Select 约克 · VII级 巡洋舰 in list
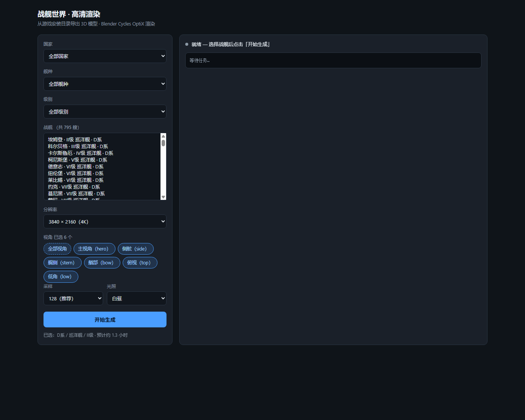The height and width of the screenshot is (420, 525). [102, 187]
